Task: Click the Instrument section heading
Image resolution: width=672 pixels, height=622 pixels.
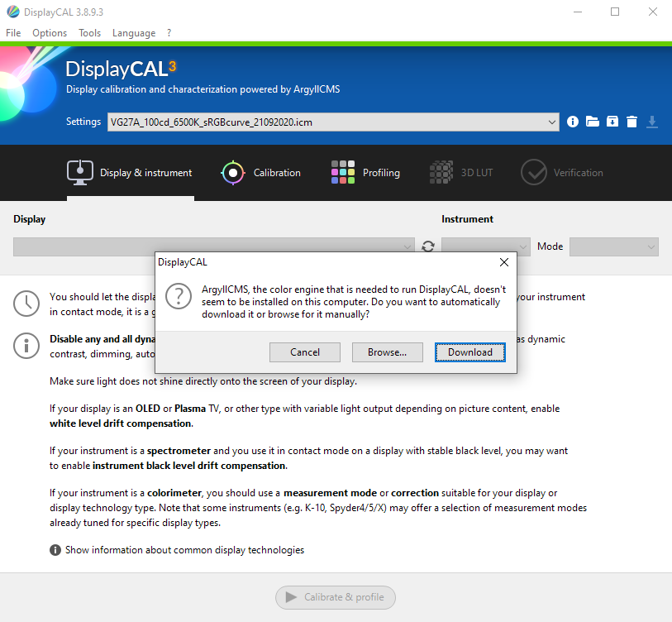Action: pos(467,219)
